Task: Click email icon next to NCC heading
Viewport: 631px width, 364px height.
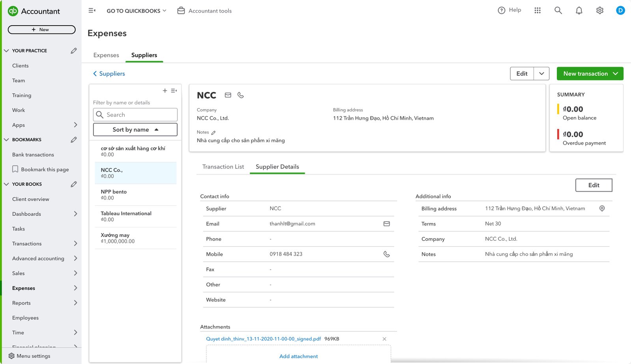Action: coord(228,95)
